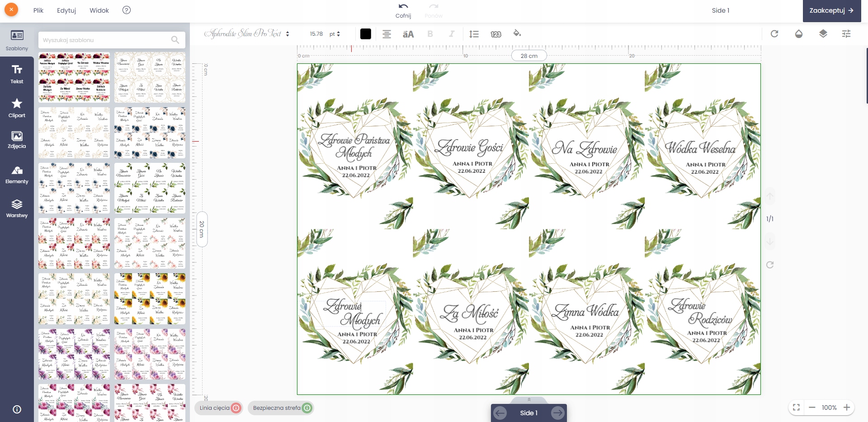Open the pt unit dropdown
868x422 pixels.
(335, 34)
